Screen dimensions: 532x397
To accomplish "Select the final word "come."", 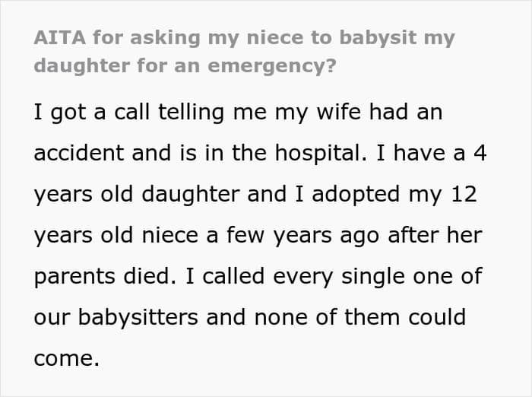I will tap(67, 359).
